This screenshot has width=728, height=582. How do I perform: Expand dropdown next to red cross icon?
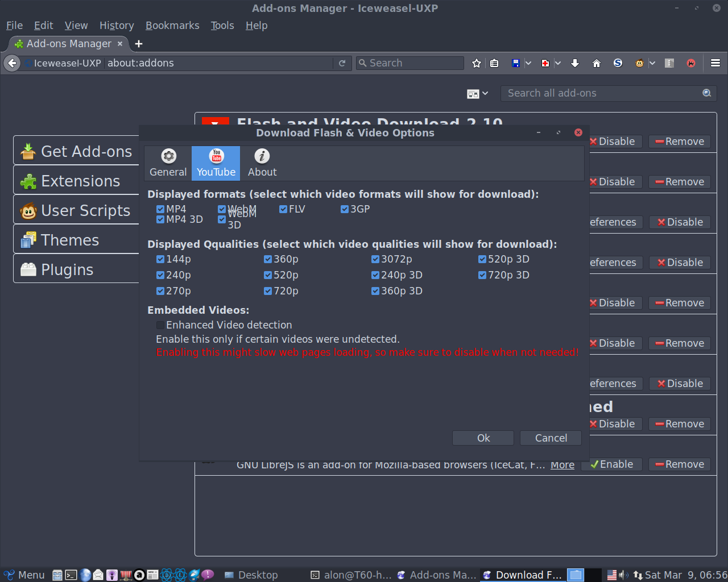click(558, 63)
